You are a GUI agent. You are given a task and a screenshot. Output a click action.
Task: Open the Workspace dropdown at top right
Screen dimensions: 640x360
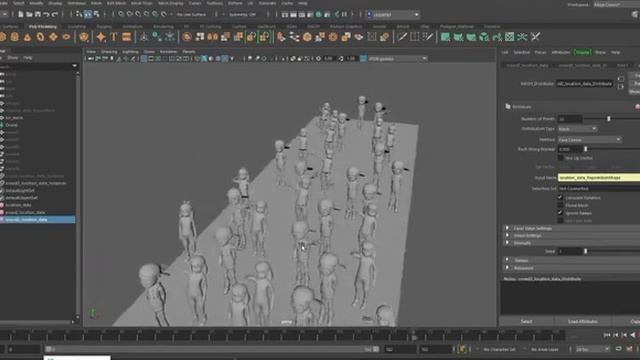pyautogui.click(x=616, y=4)
